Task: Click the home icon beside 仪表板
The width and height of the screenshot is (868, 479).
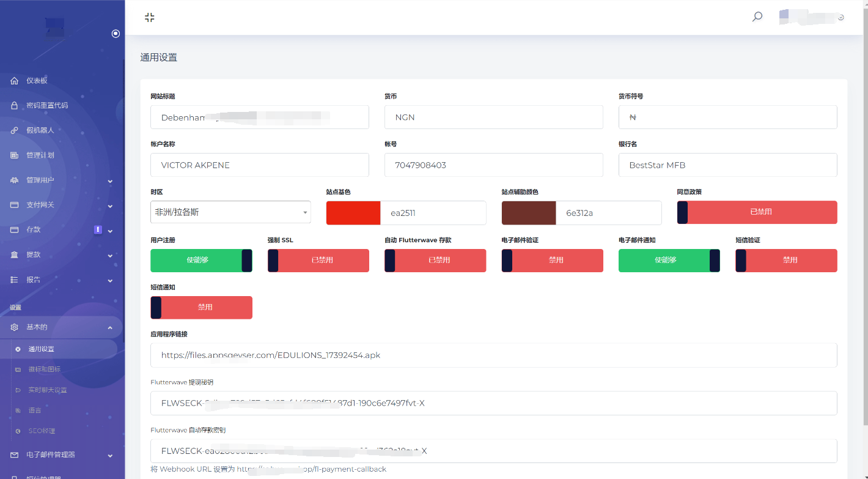Action: 14,81
